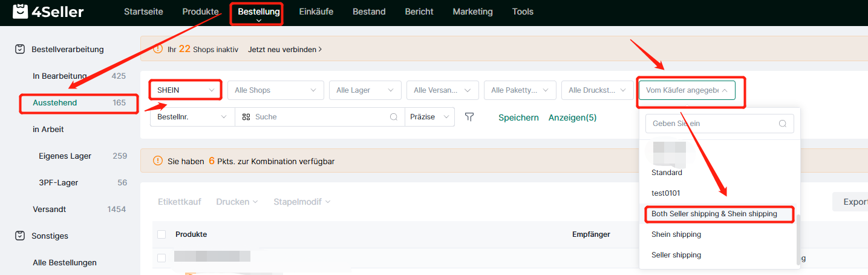
Task: Click the Bestellverarbeitung section heading
Action: [x=68, y=49]
